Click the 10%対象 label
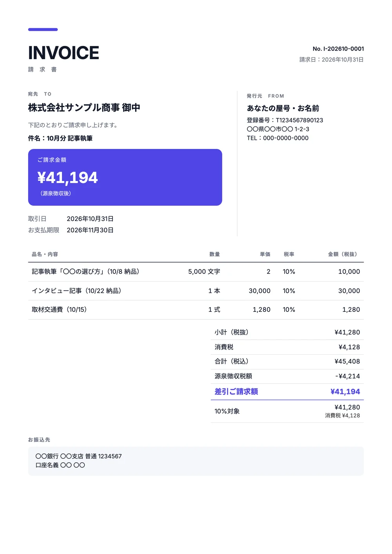 coord(227,411)
